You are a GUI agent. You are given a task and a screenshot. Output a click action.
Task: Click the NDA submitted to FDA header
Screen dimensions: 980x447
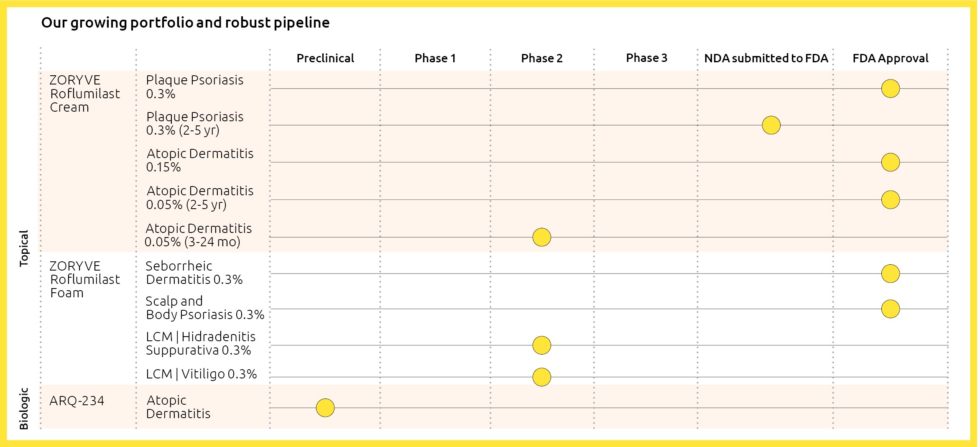pyautogui.click(x=766, y=58)
